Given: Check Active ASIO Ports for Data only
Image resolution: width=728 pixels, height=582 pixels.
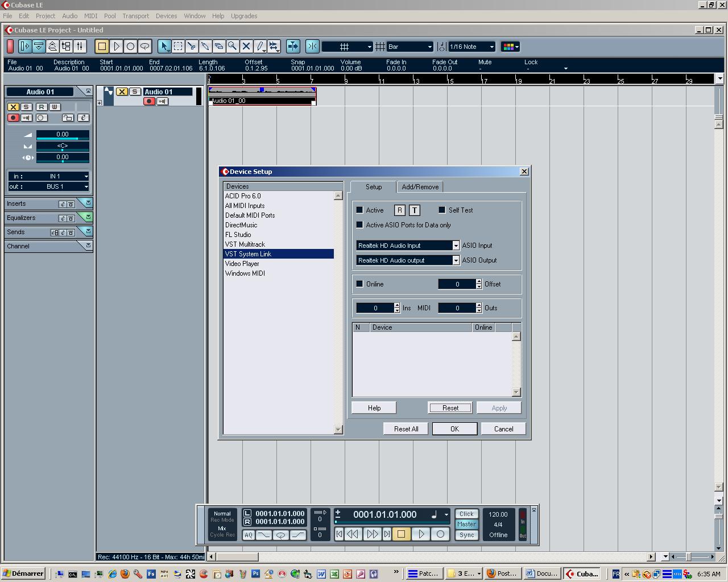Looking at the screenshot, I should (x=359, y=225).
